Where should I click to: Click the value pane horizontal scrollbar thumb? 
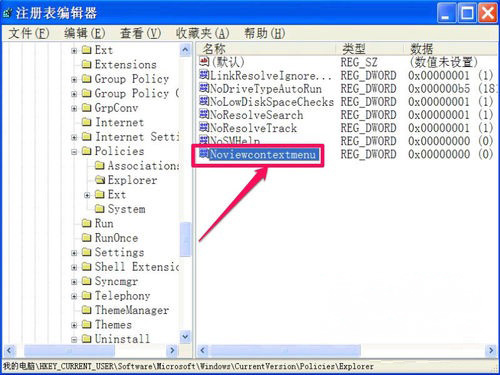(285, 350)
